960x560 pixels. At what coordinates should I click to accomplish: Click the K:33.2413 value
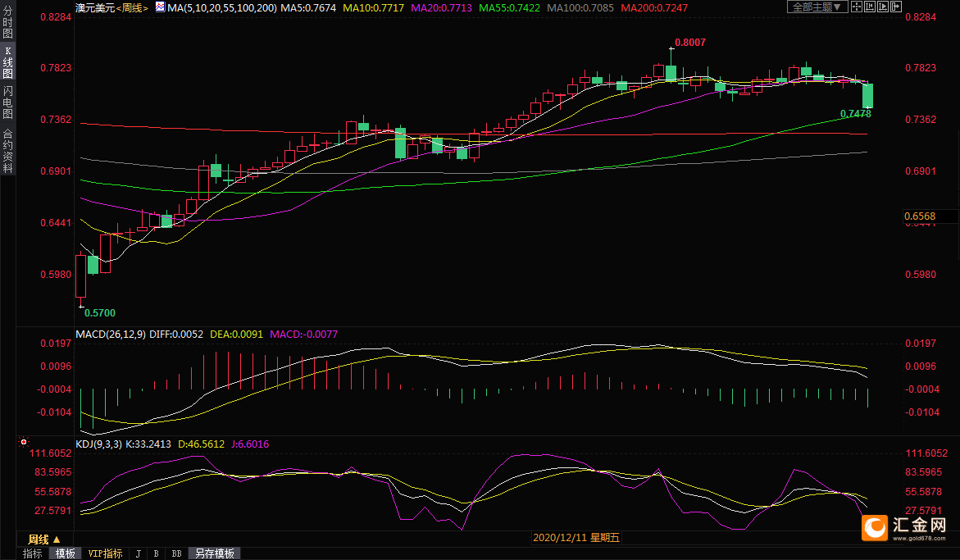148,444
